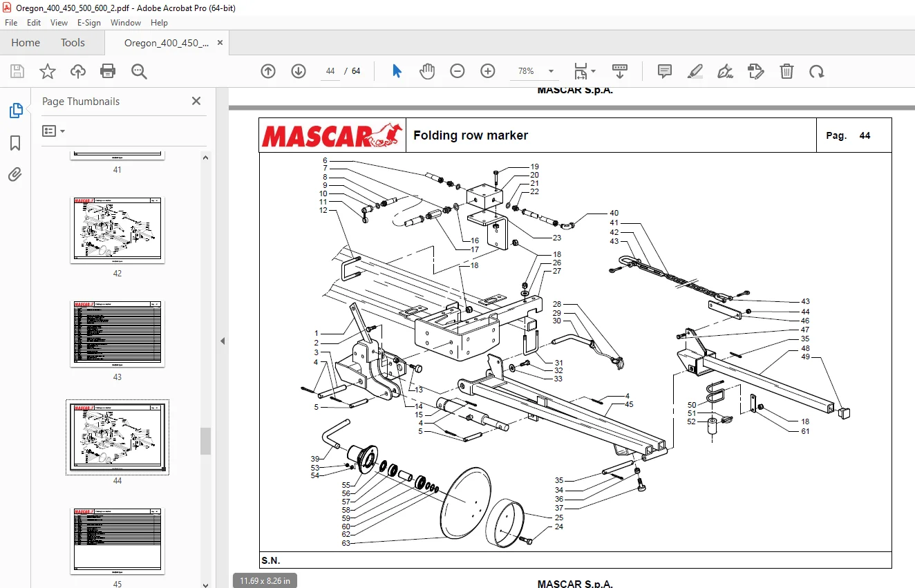This screenshot has height=588, width=915.
Task: Click the "Pag. 44" page label
Action: click(x=848, y=136)
